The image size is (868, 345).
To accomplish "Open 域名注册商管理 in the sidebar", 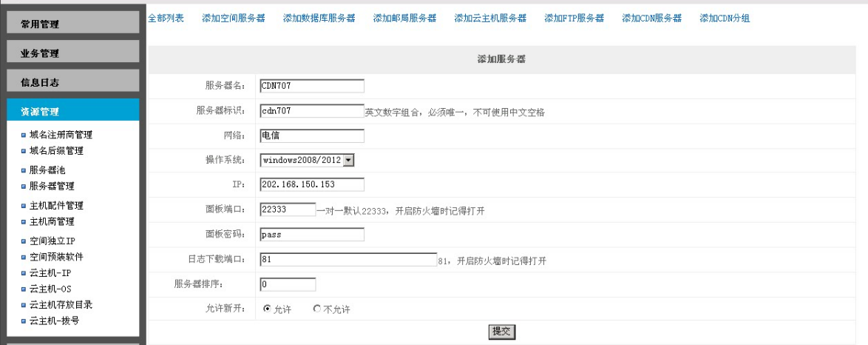I will click(61, 135).
